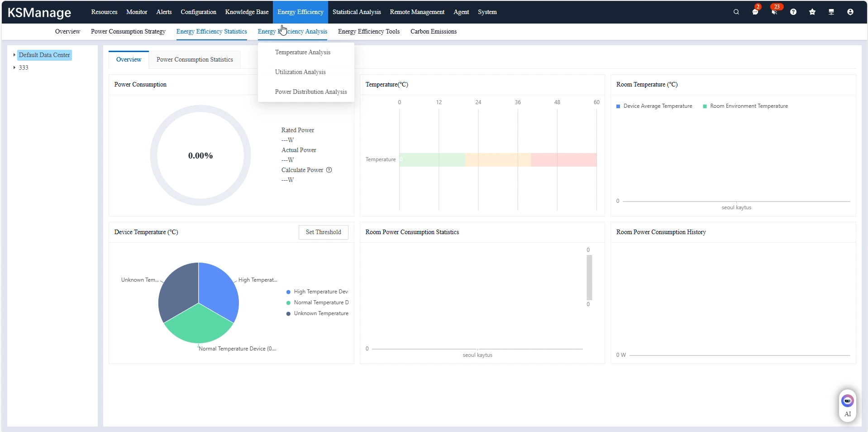Choose Power Distribution Analysis in dropdown

(x=310, y=92)
